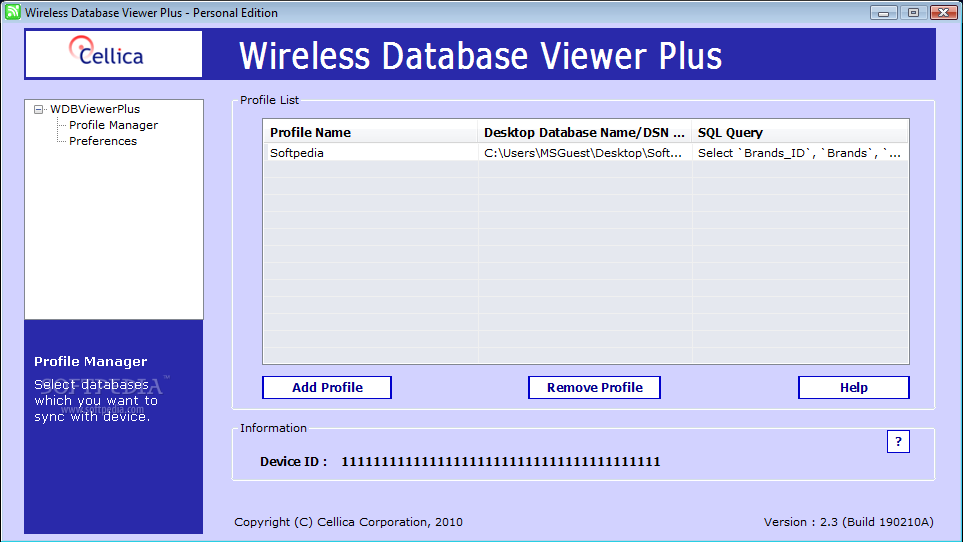Select the Softpedia profile row
Viewport: 963px width, 542px height.
585,153
